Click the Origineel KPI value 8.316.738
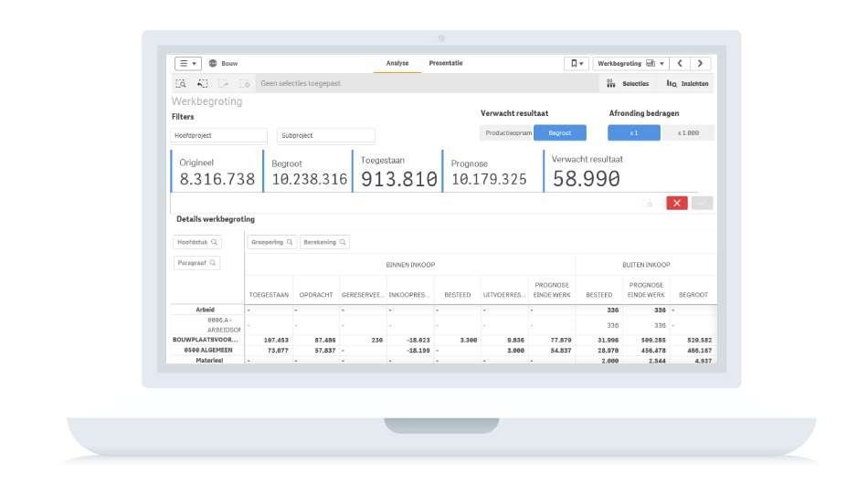Screen dimensions: 868x484 pyautogui.click(x=217, y=179)
